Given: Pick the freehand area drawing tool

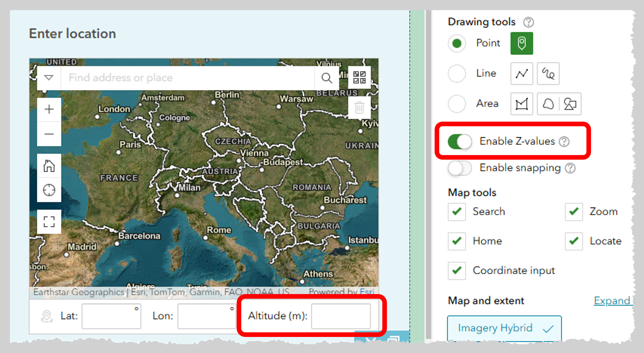Looking at the screenshot, I should pos(548,104).
